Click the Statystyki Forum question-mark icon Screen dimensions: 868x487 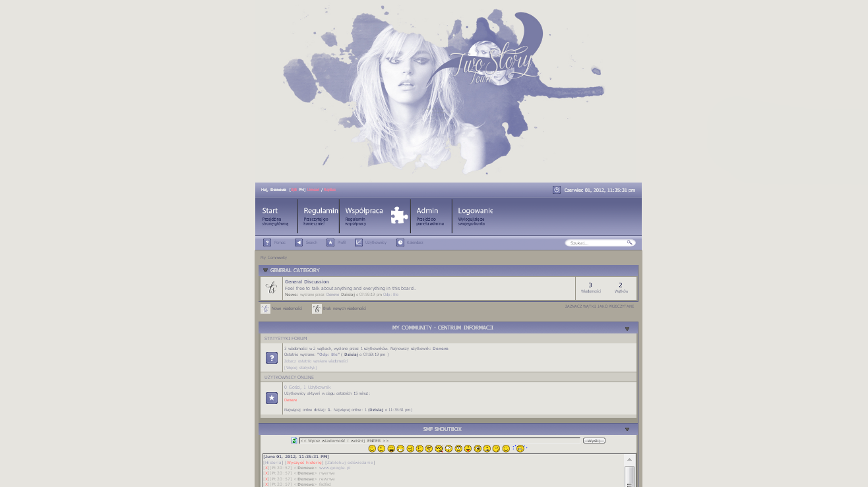[x=272, y=358]
